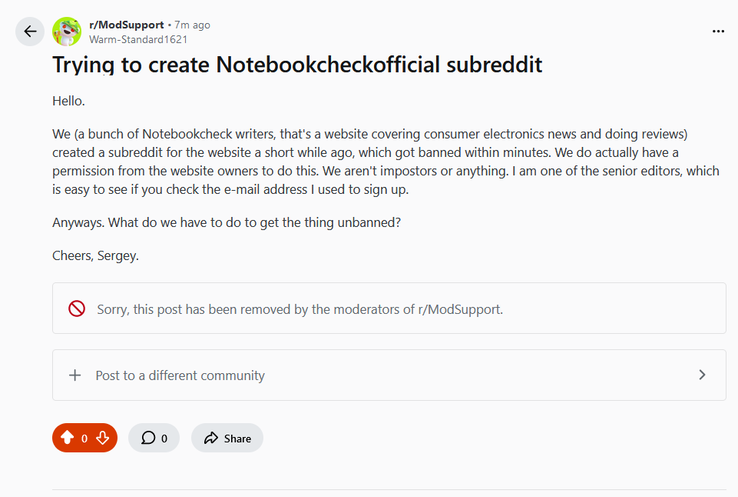
Task: Click the back arrow button
Action: (30, 31)
